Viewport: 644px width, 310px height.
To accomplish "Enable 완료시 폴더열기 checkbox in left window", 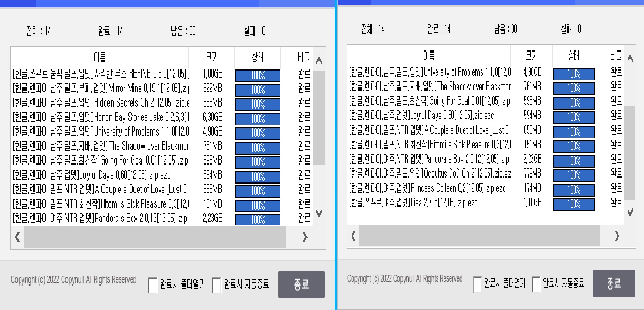I will click(152, 285).
